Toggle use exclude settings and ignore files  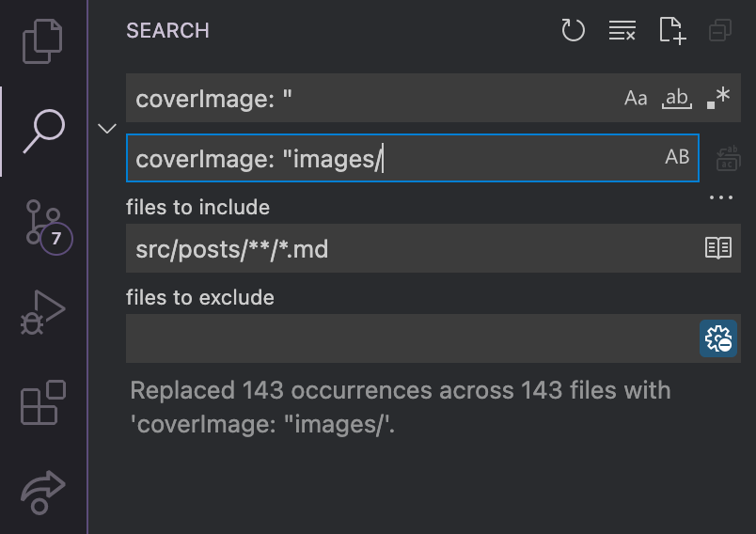click(x=717, y=338)
